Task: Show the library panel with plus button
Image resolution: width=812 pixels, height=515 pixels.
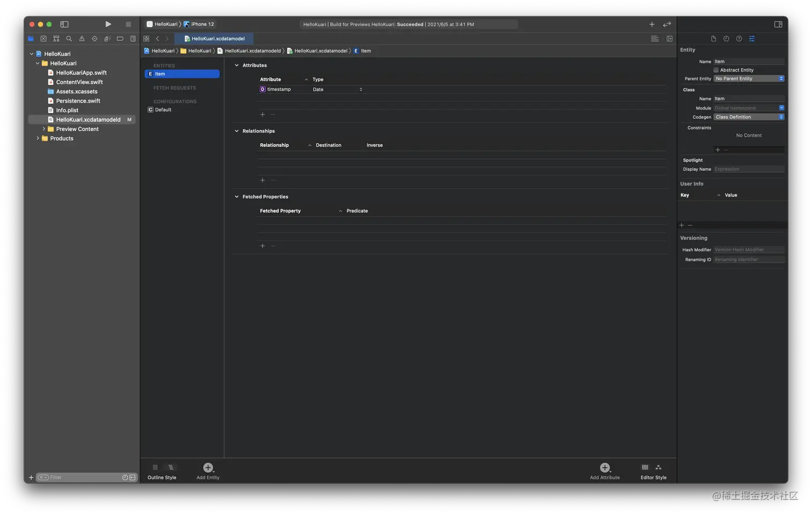Action: coord(651,24)
